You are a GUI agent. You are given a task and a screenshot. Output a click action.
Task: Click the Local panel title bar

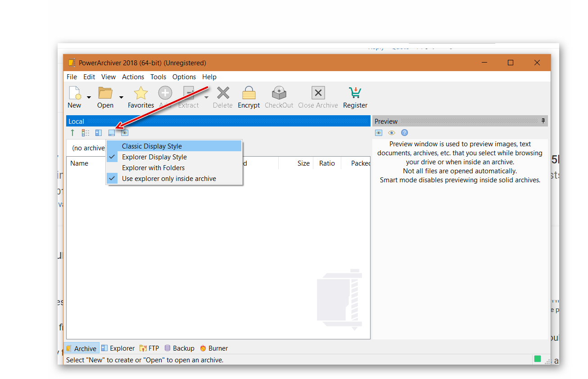coord(218,121)
